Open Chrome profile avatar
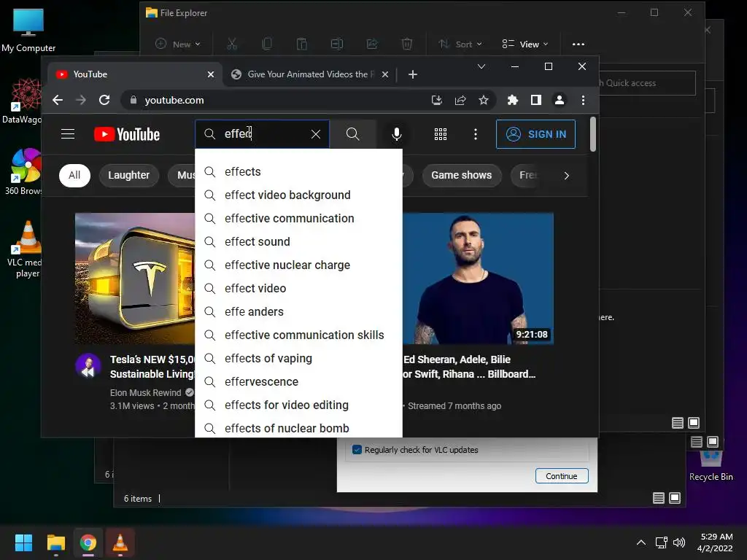Viewport: 747px width, 560px height. [x=560, y=100]
